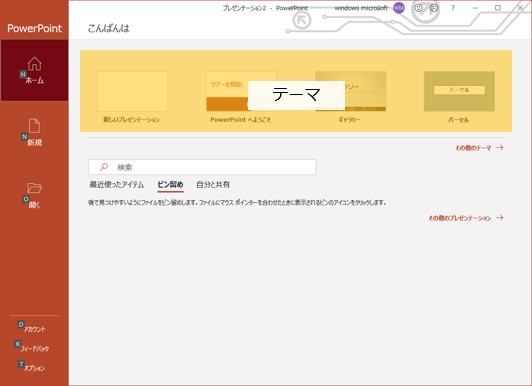Open the その他のテーマ link
Image resolution: width=532 pixels, height=386 pixels.
479,148
